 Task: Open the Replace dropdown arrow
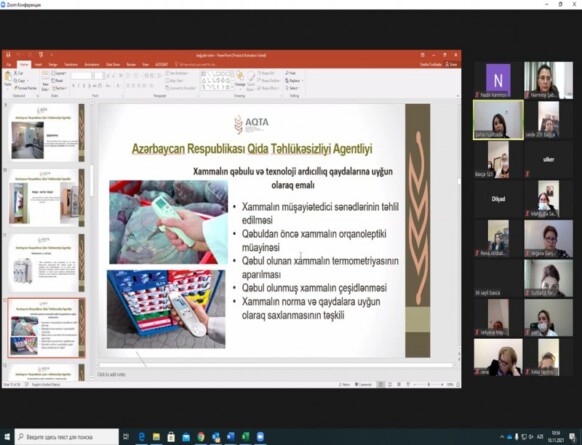pyautogui.click(x=303, y=81)
